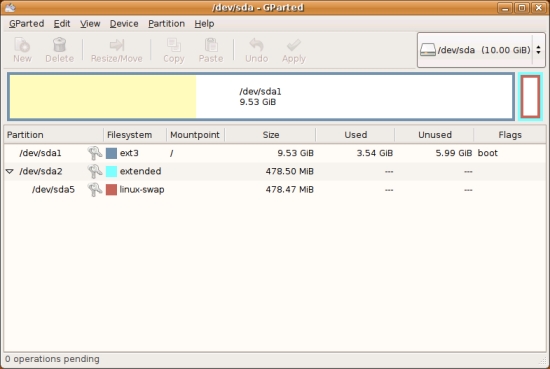Click the keys icon in /dev/sda2 row
The width and height of the screenshot is (550, 369).
tap(94, 171)
